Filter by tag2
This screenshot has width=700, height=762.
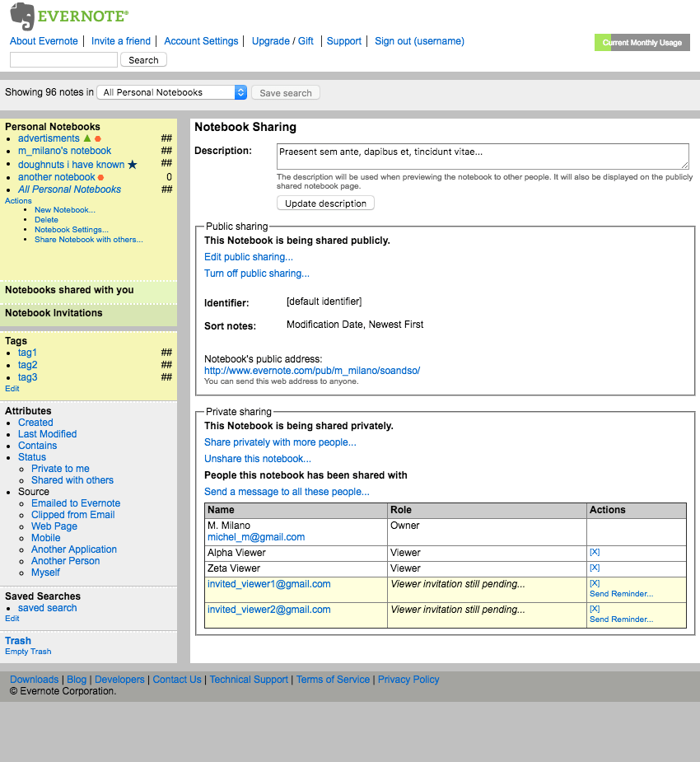click(x=28, y=365)
